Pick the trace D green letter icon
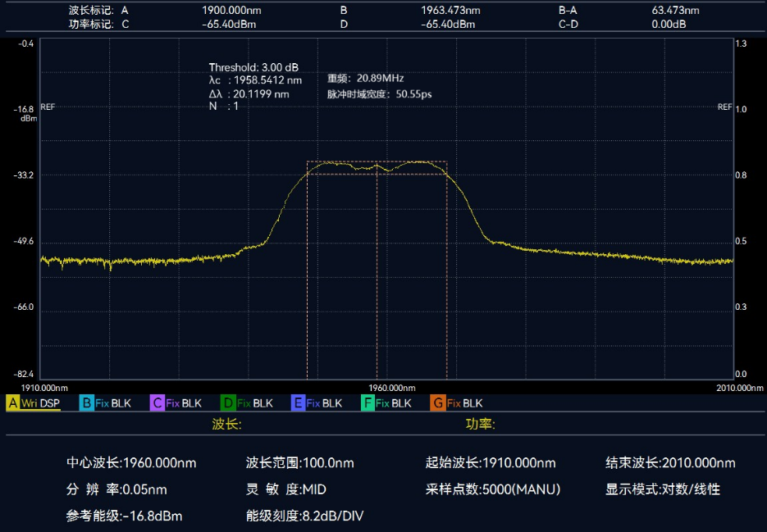This screenshot has height=532, width=767. tap(228, 403)
